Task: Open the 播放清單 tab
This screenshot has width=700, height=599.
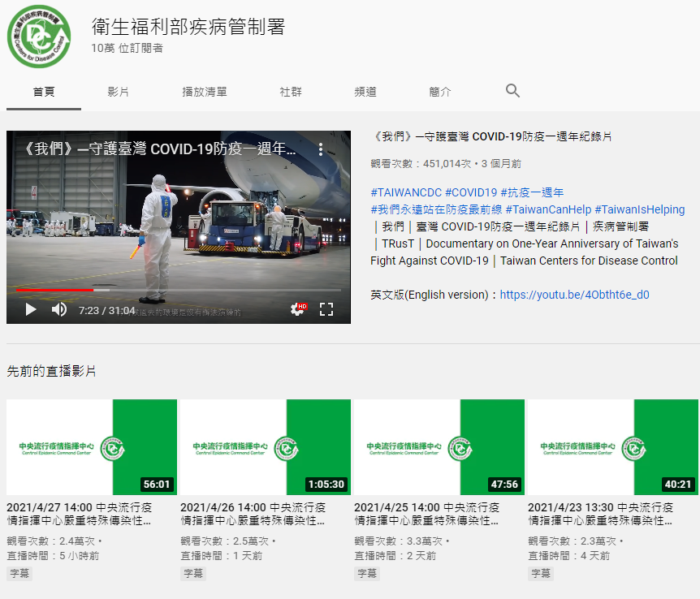Action: point(205,92)
